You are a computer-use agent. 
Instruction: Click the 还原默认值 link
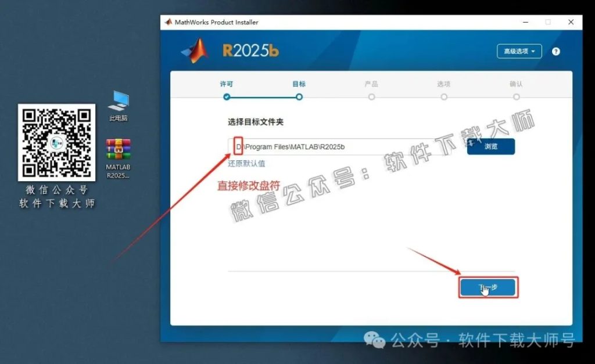(248, 164)
